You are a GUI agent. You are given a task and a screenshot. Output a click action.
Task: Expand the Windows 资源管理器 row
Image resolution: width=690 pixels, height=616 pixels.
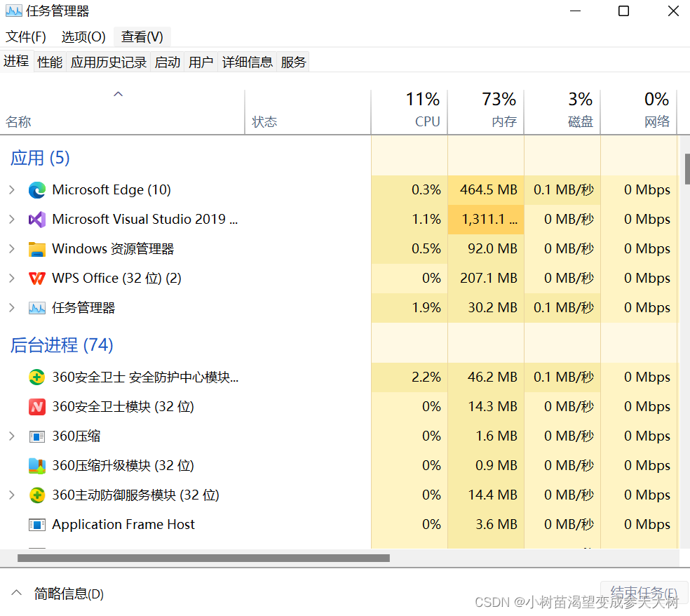click(x=12, y=249)
